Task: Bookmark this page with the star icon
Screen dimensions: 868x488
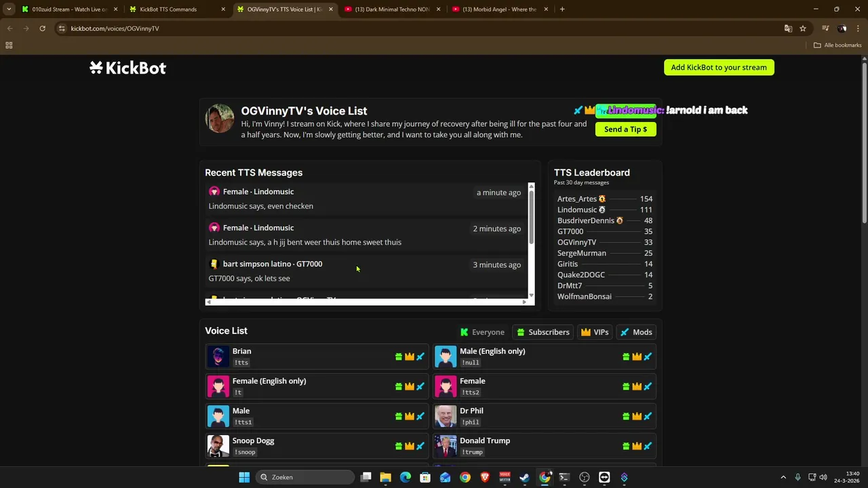Action: (x=803, y=28)
